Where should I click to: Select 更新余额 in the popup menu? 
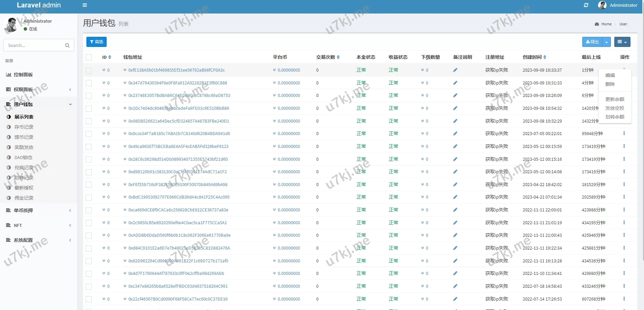click(x=615, y=99)
